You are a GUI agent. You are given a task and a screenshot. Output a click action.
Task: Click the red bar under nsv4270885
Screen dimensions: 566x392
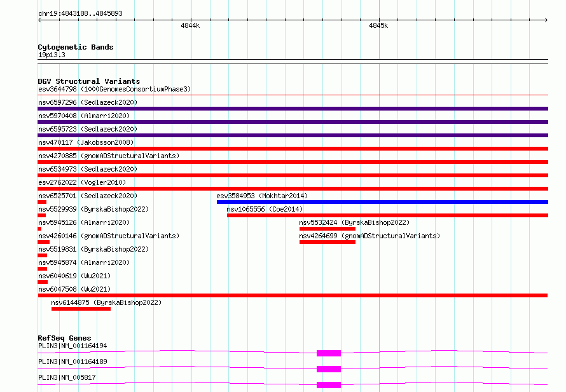(x=293, y=162)
